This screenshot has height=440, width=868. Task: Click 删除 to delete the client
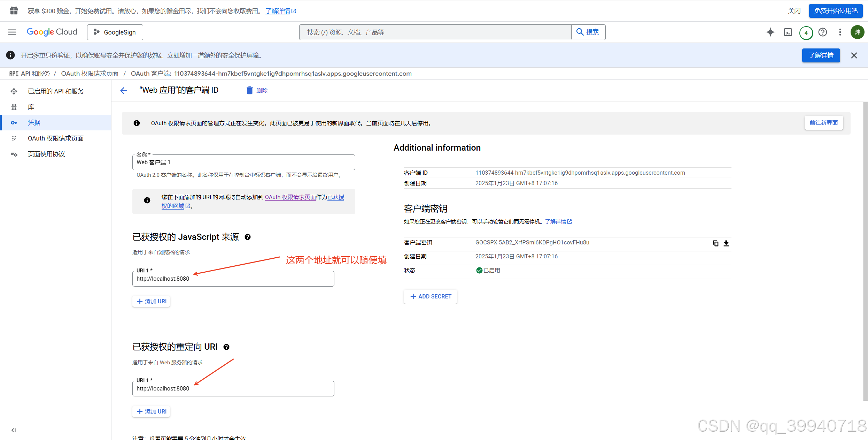click(257, 91)
